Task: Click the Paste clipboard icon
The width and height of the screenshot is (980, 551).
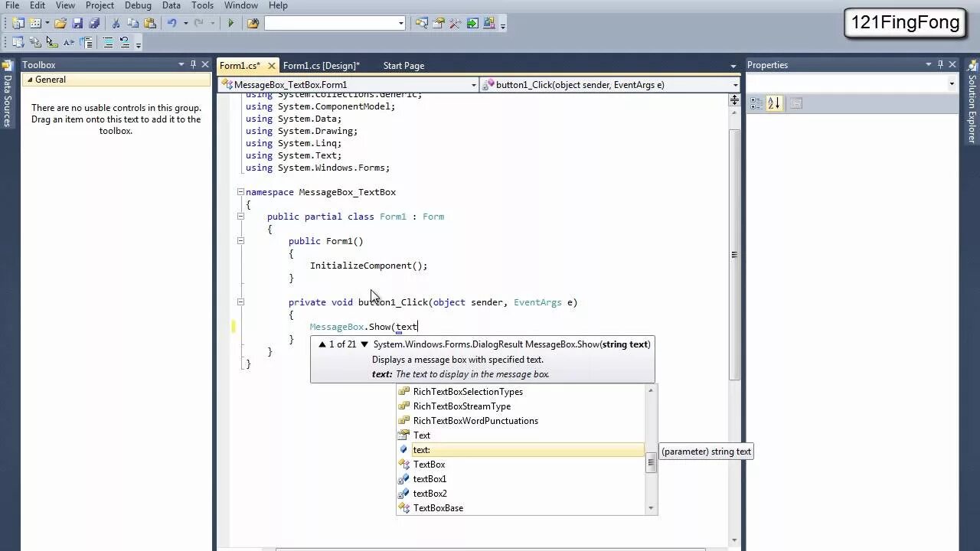Action: pos(150,24)
